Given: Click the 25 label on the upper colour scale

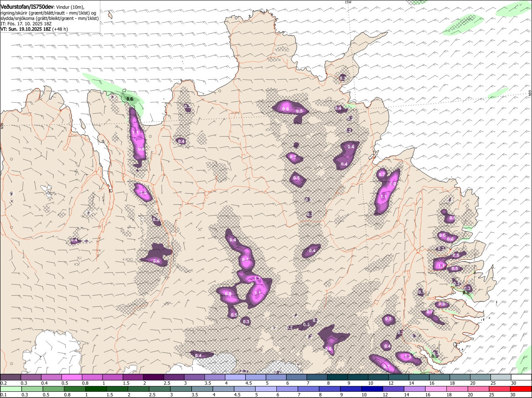Looking at the screenshot, I should pyautogui.click(x=493, y=383).
